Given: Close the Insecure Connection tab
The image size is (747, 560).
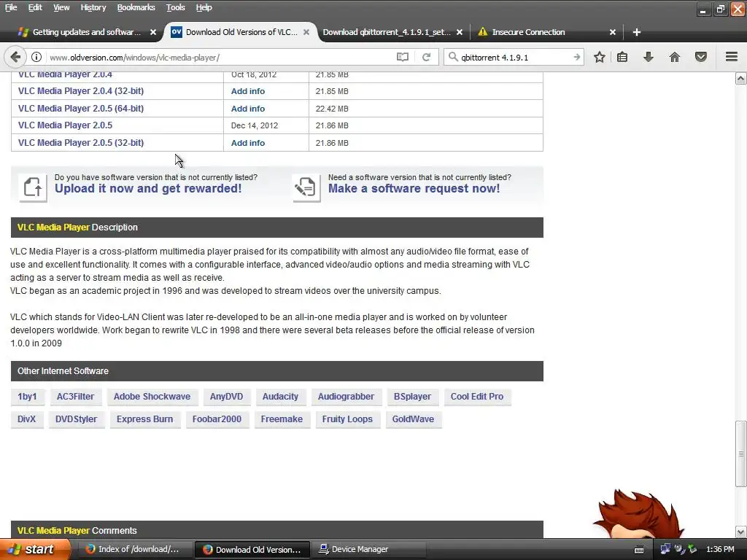Looking at the screenshot, I should [x=613, y=32].
